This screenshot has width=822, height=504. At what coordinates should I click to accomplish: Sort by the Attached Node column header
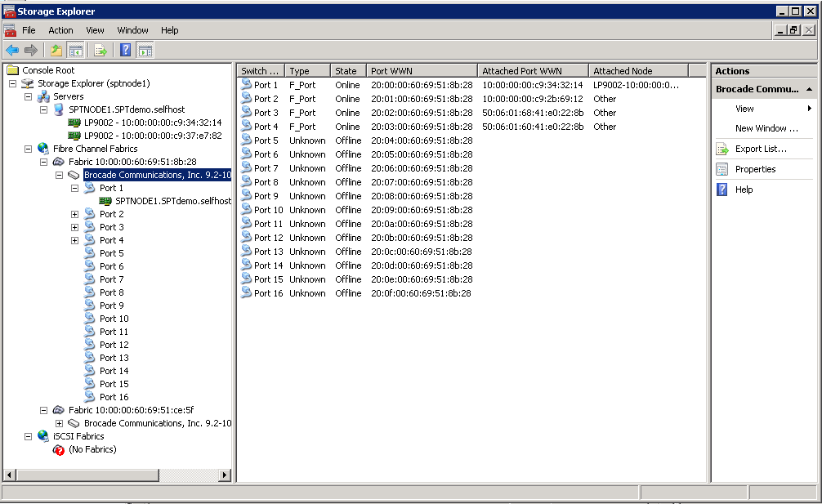(x=638, y=71)
